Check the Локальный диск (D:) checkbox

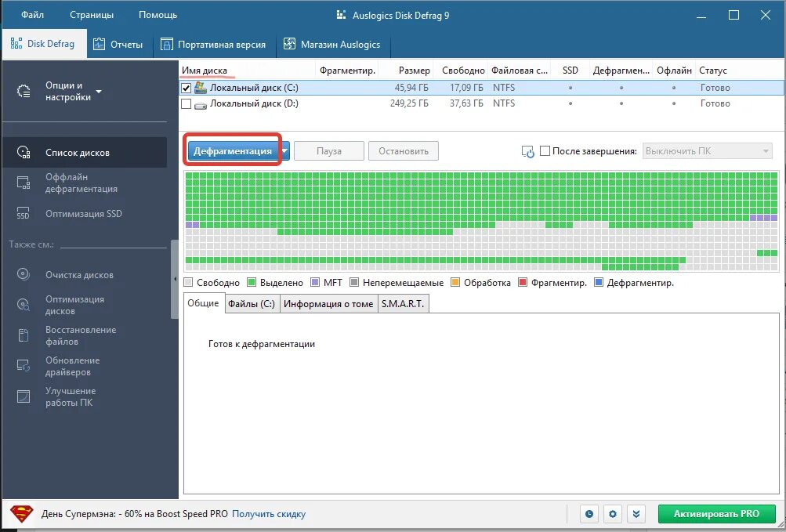(x=186, y=103)
